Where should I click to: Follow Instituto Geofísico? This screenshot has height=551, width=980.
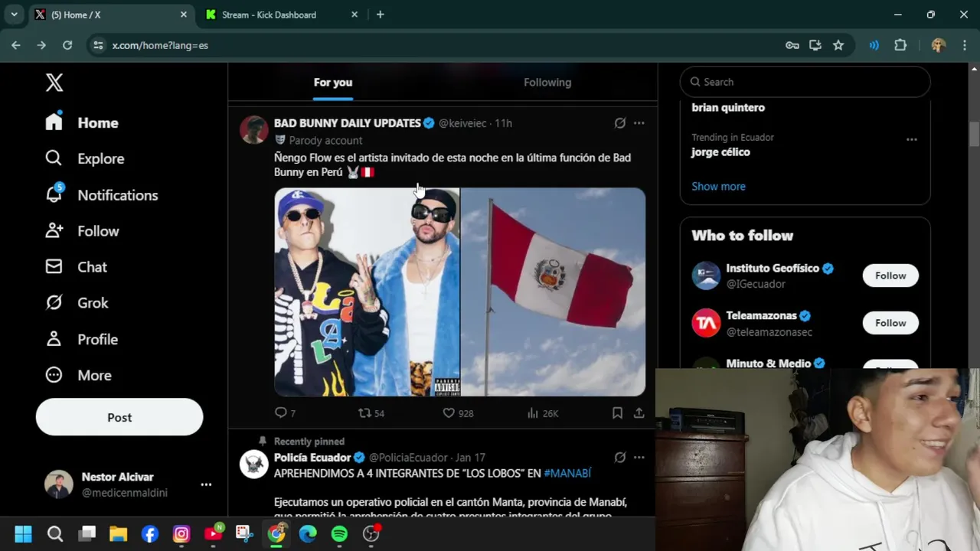point(890,275)
